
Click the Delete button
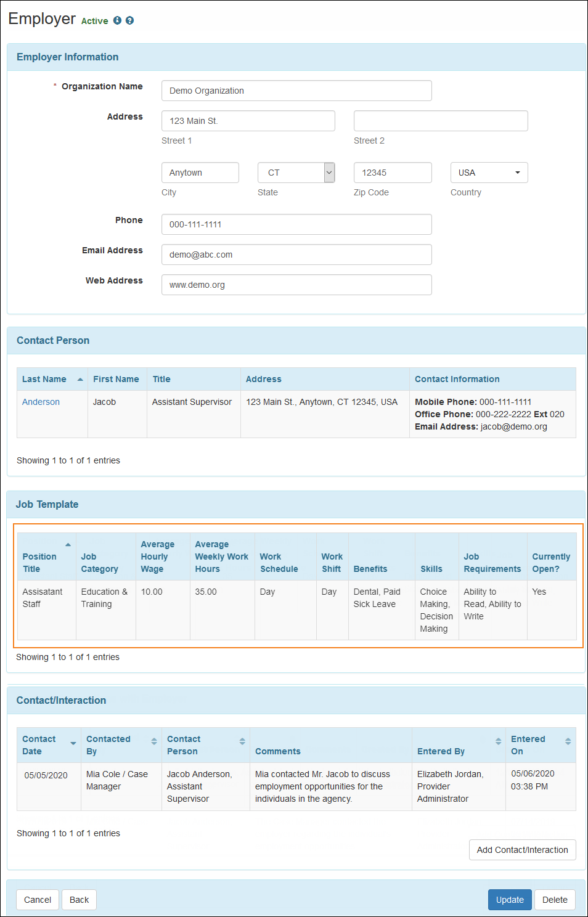click(x=554, y=900)
